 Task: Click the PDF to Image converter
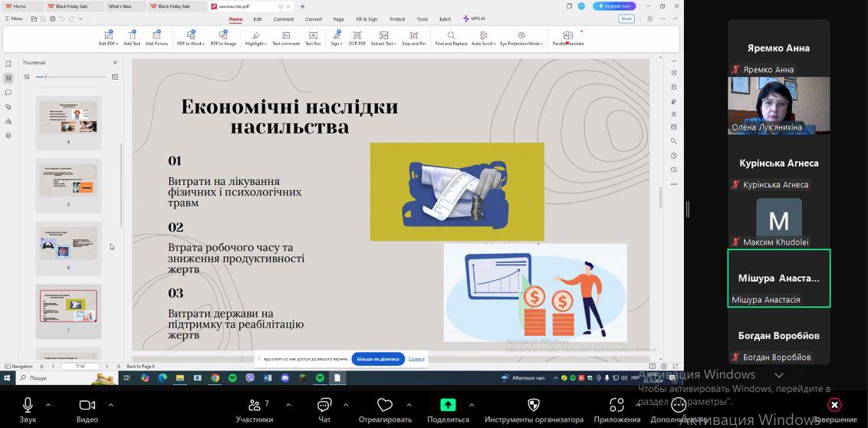[x=223, y=38]
